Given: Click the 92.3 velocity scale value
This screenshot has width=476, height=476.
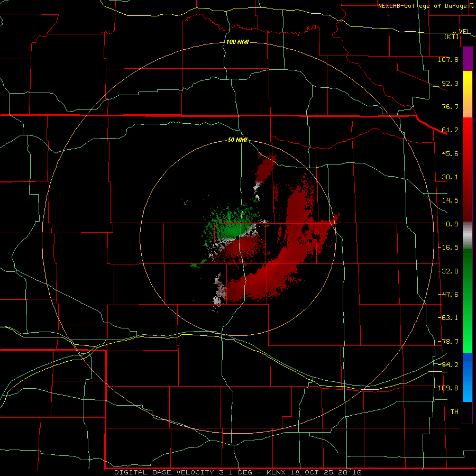Looking at the screenshot, I should click(450, 83).
